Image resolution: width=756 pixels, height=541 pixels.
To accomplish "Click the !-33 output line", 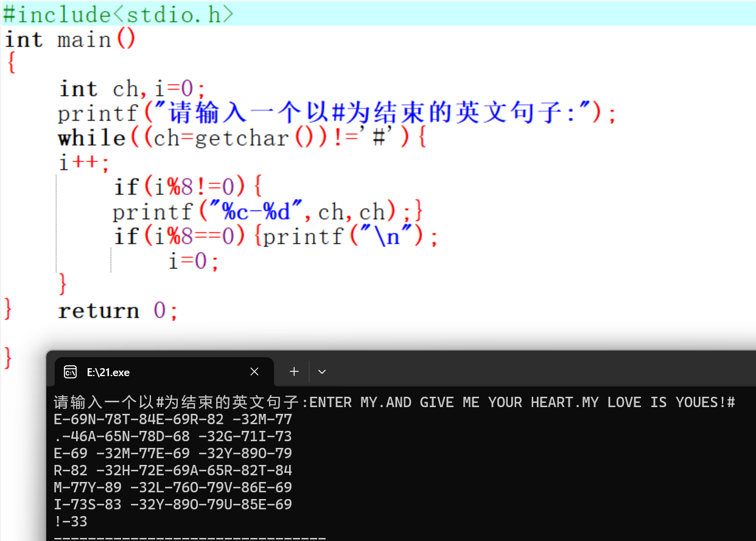I will tap(71, 522).
